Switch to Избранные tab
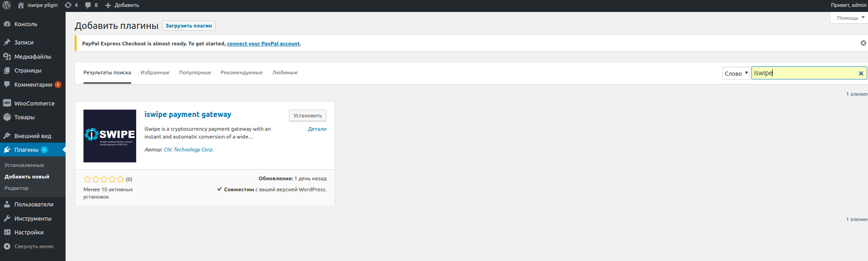This screenshot has width=868, height=261. point(155,72)
